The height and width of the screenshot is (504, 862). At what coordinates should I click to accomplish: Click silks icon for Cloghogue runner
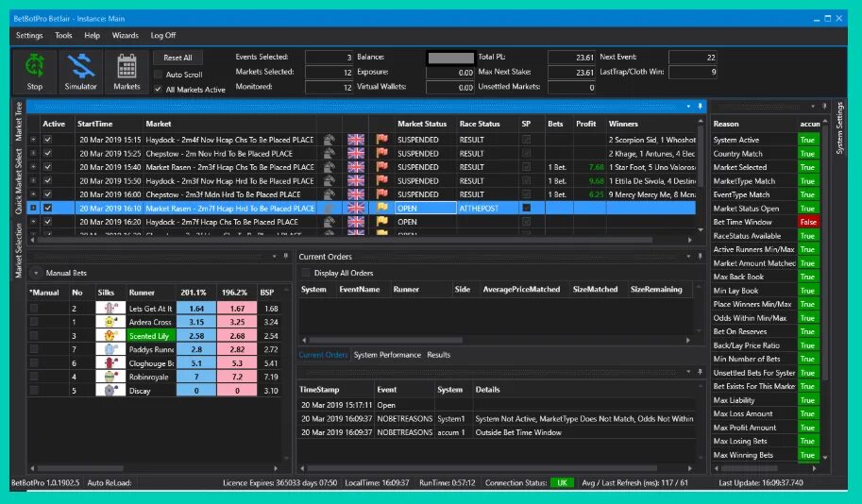(110, 363)
